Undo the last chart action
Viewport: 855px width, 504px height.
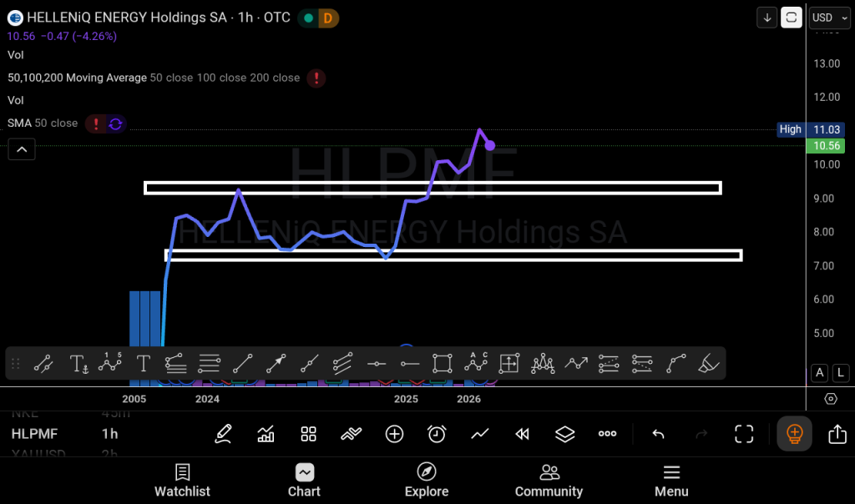658,434
